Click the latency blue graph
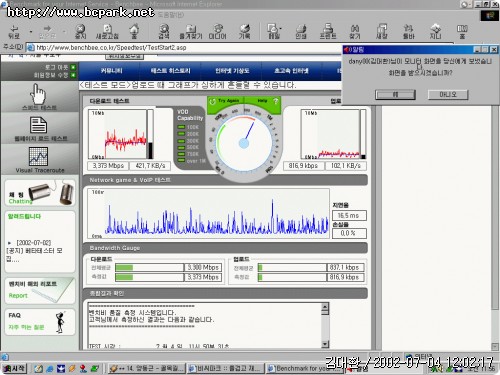The height and width of the screenshot is (375, 500). click(208, 213)
